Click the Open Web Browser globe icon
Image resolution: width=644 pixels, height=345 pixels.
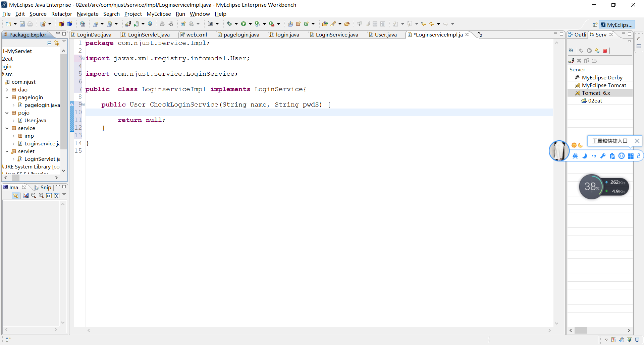click(150, 24)
